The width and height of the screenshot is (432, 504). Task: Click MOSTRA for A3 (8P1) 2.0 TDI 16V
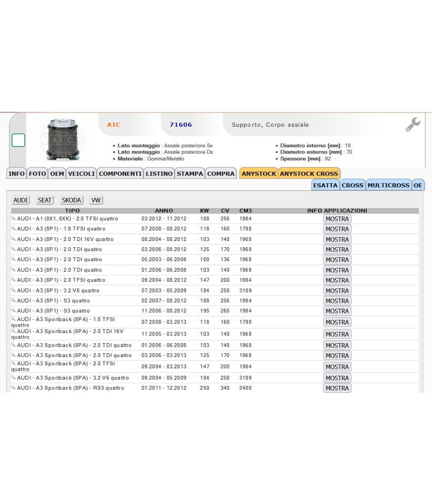tap(337, 240)
